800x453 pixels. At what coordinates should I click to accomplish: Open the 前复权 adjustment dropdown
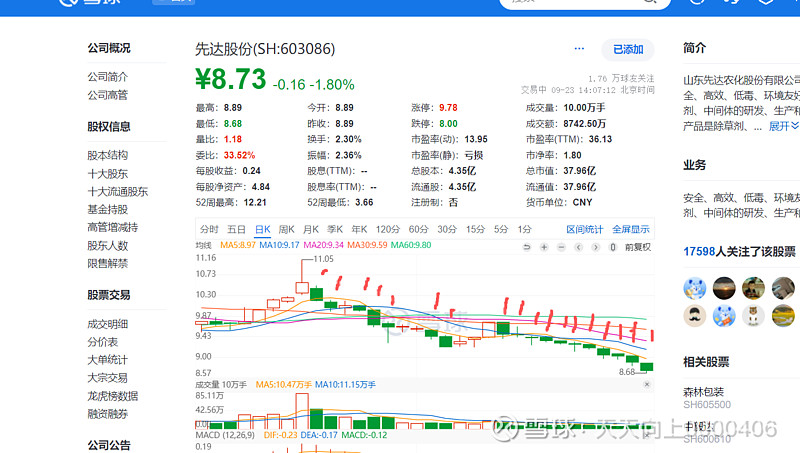[x=638, y=247]
